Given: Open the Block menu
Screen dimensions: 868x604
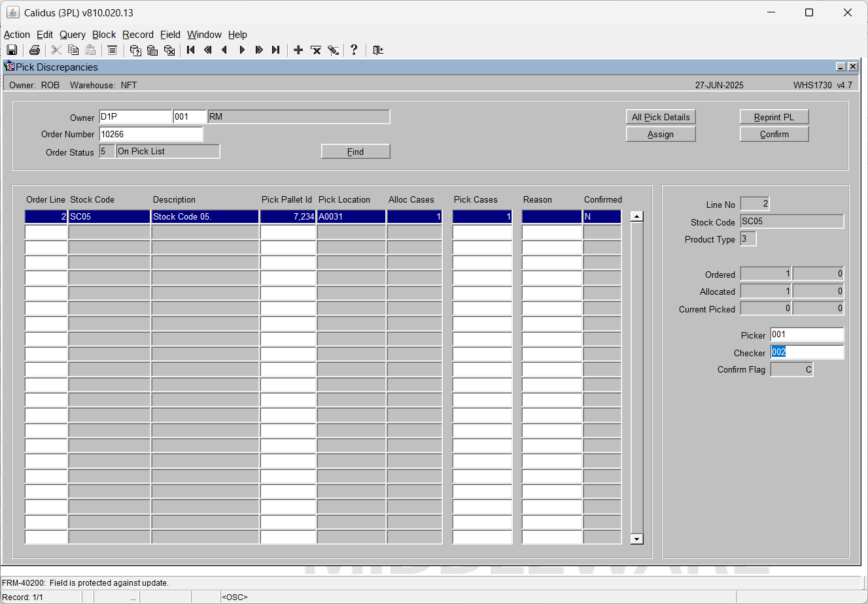Looking at the screenshot, I should click(104, 35).
